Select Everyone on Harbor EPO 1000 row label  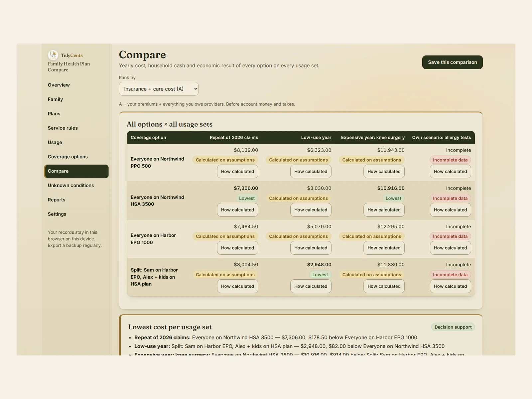pos(153,239)
